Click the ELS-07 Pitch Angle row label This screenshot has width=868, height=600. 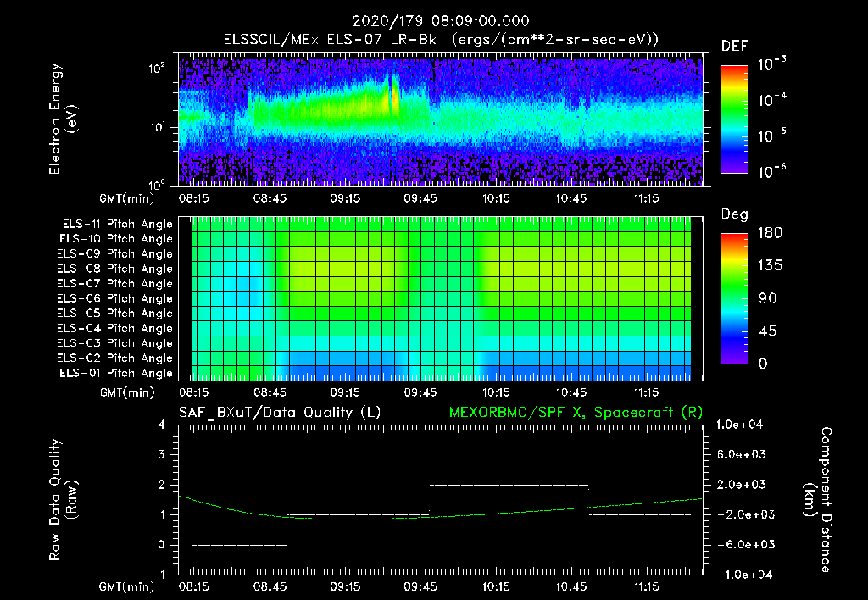(x=115, y=283)
